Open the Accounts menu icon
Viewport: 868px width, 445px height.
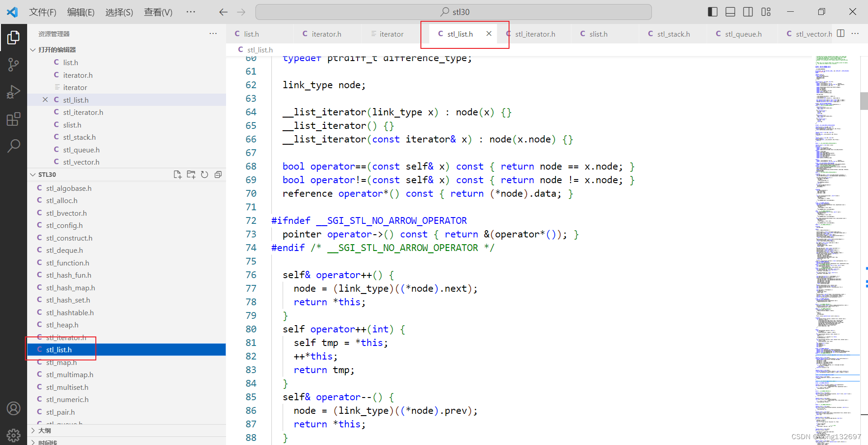(14, 408)
